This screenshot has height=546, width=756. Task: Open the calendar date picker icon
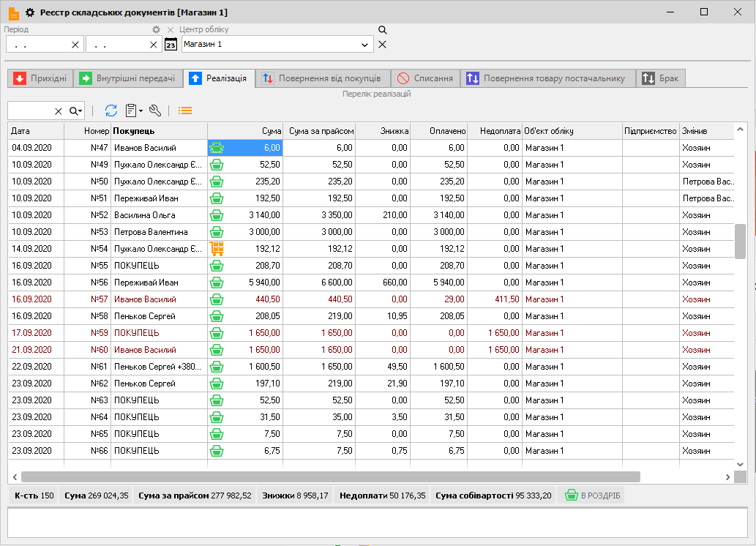click(x=171, y=45)
